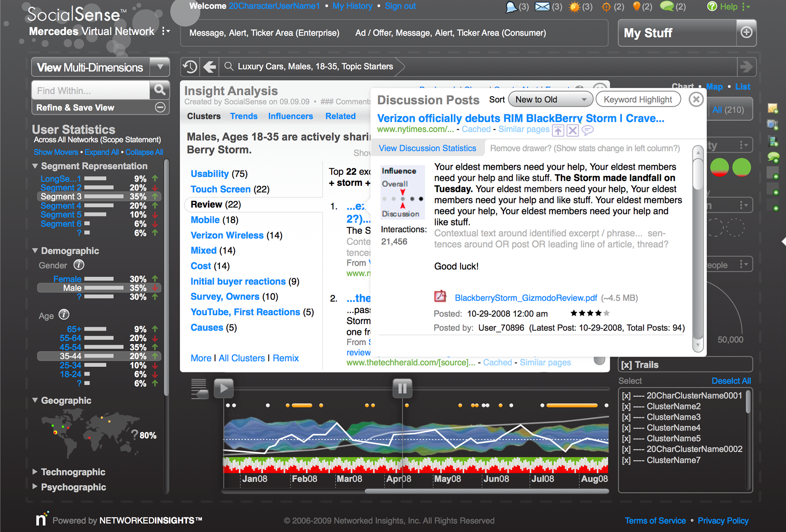The image size is (786, 532).
Task: Toggle ClusterName5 trail checkbox
Action: click(x=626, y=438)
